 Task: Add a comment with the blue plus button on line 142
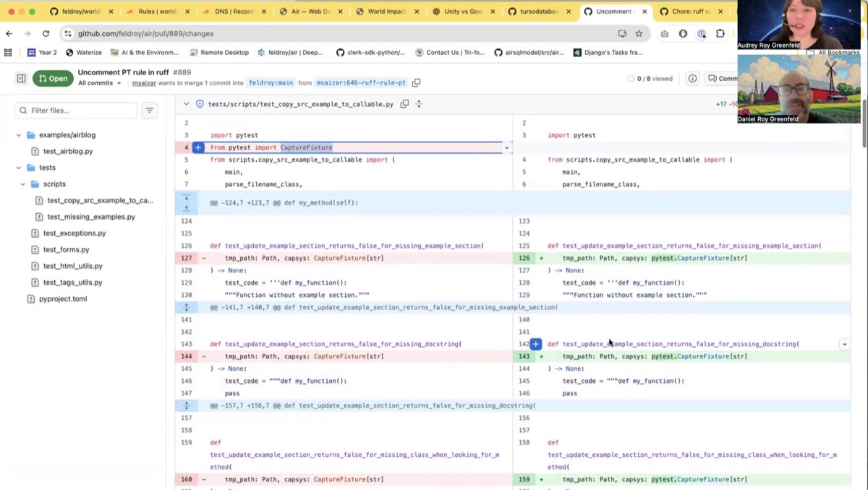(535, 343)
